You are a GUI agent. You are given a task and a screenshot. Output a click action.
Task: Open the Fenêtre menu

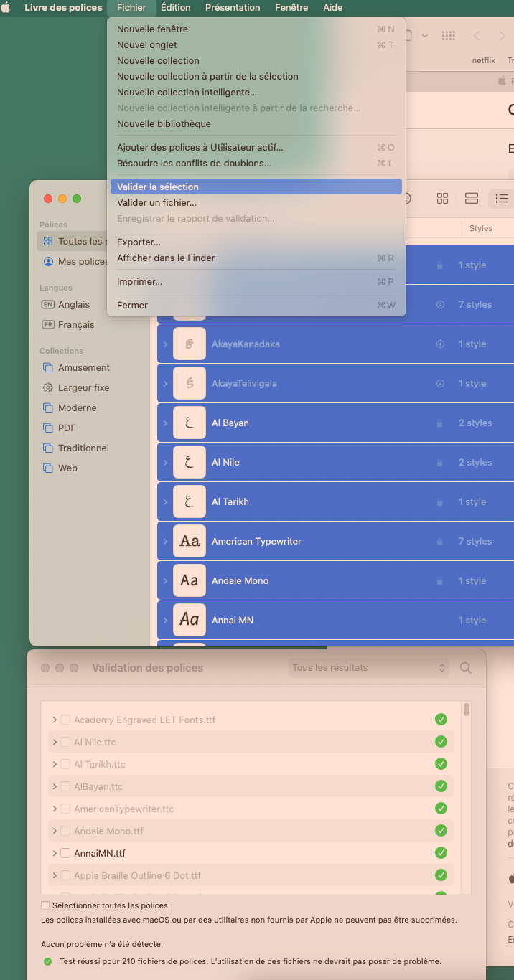291,8
